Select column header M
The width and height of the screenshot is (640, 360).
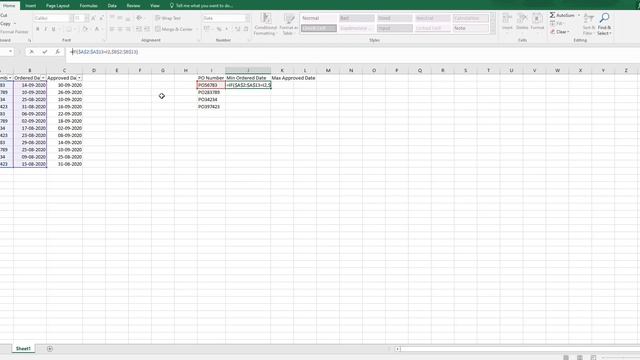tap(328, 71)
